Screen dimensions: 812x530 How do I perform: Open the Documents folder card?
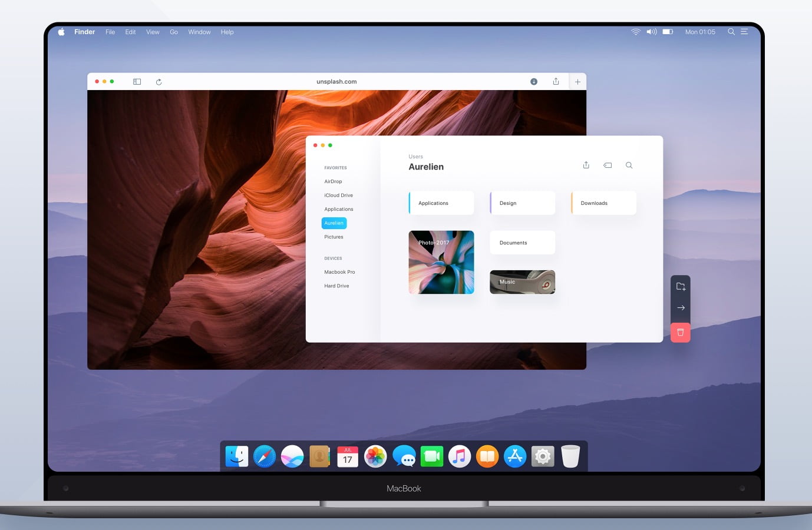click(522, 242)
